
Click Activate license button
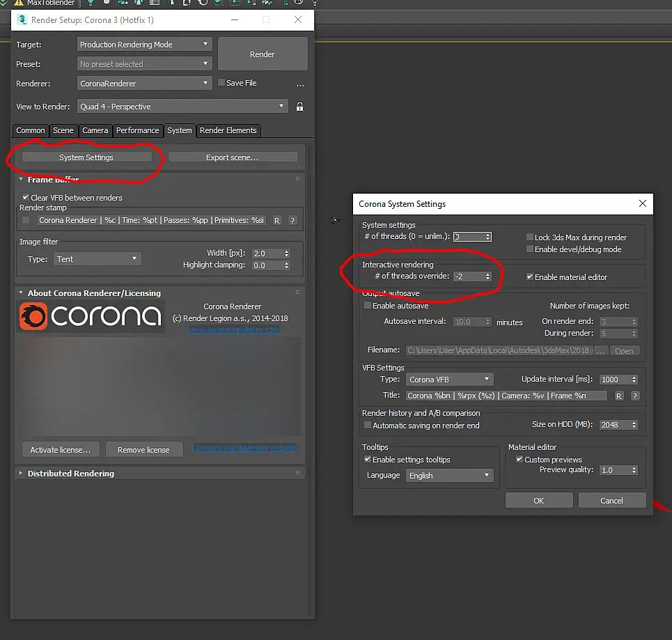point(61,450)
